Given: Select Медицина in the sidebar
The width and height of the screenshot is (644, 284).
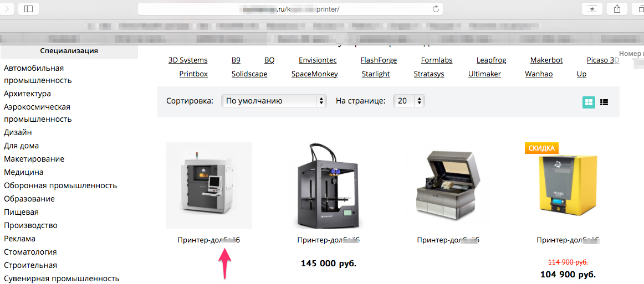Looking at the screenshot, I should tap(23, 172).
